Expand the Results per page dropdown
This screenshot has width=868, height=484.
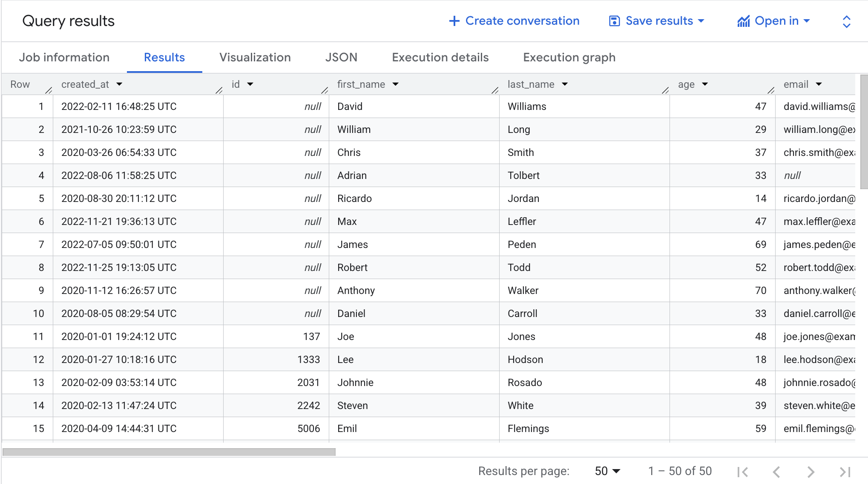[608, 471]
